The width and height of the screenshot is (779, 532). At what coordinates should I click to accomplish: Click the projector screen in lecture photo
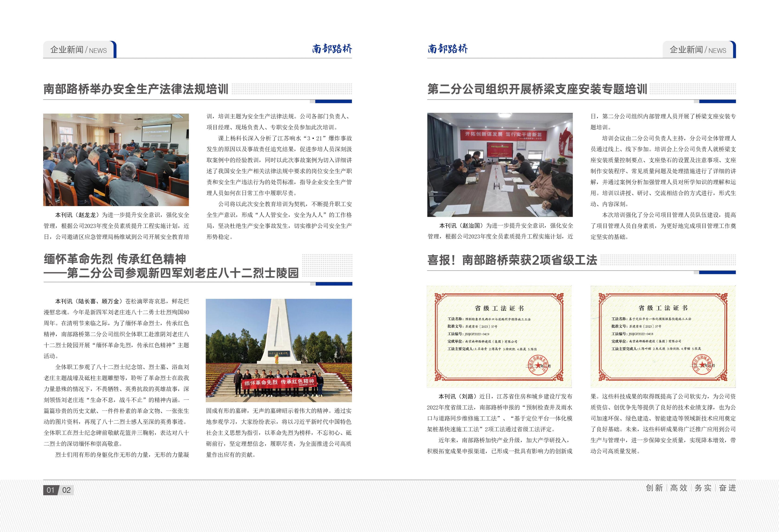point(157,133)
